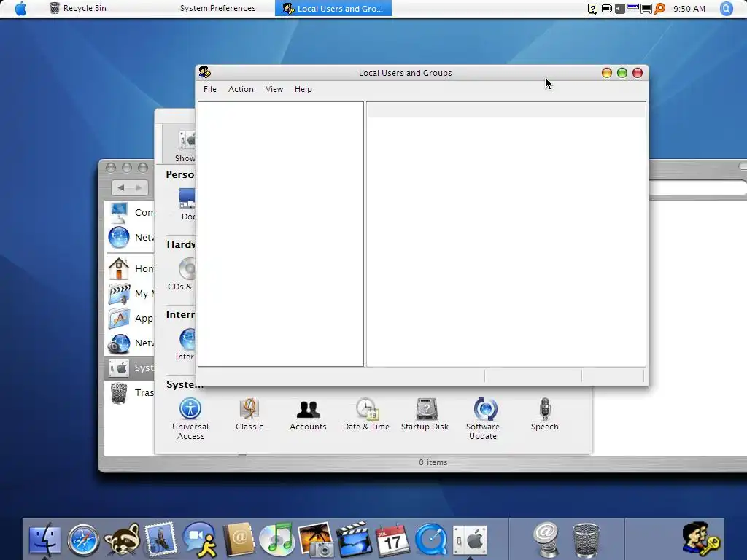Image resolution: width=747 pixels, height=560 pixels.
Task: Click the help question mark tray icon
Action: tap(592, 9)
